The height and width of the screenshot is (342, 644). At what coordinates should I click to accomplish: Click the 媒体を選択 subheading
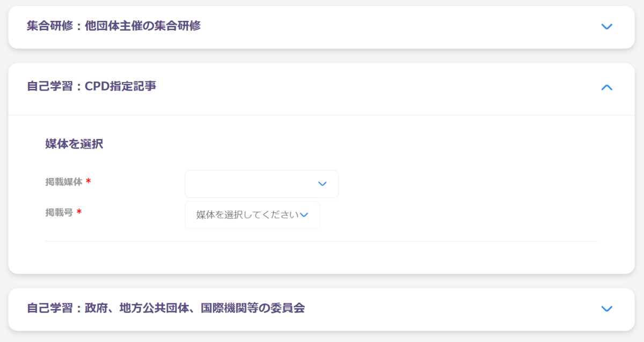tap(74, 144)
